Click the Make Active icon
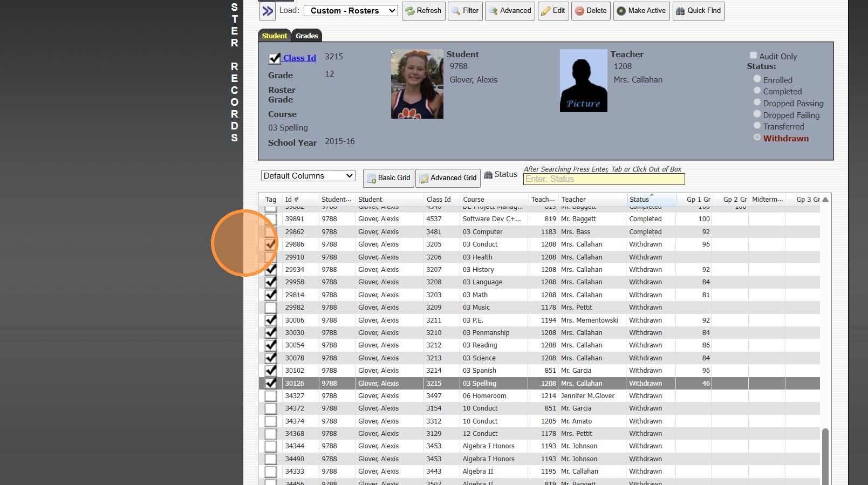The image size is (868, 485). (x=621, y=11)
